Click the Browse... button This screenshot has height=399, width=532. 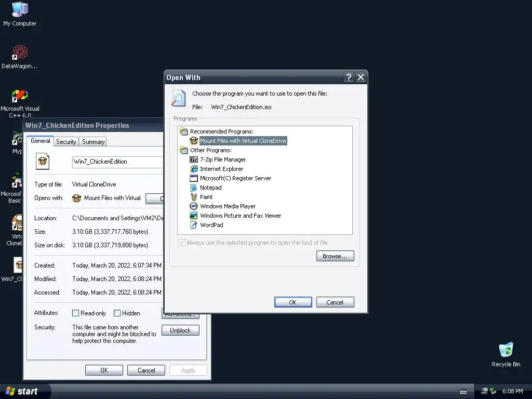coord(335,256)
